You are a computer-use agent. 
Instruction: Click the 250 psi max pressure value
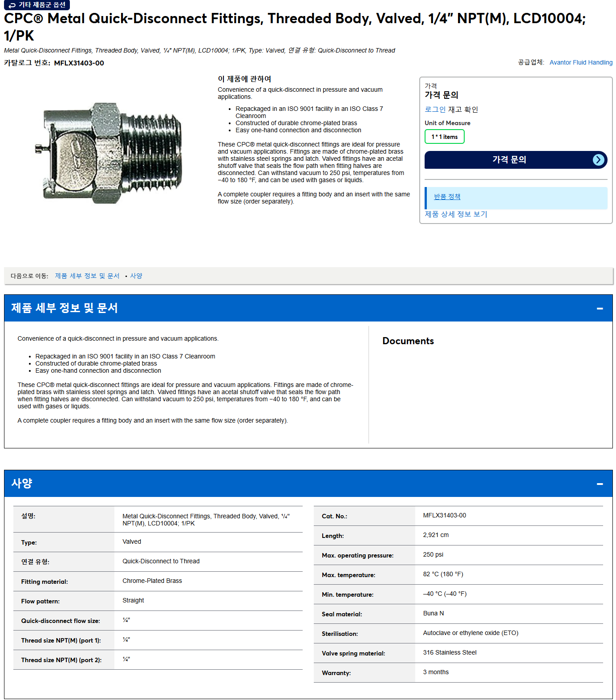point(433,554)
